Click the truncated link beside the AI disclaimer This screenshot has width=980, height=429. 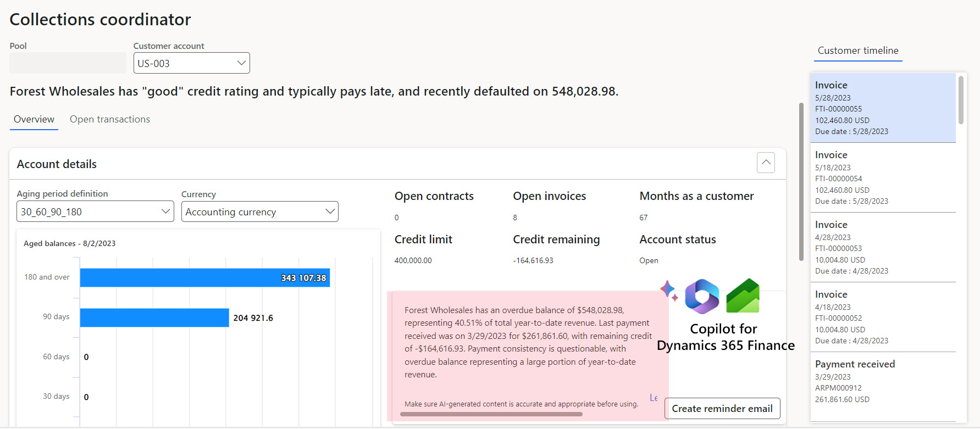pos(654,397)
